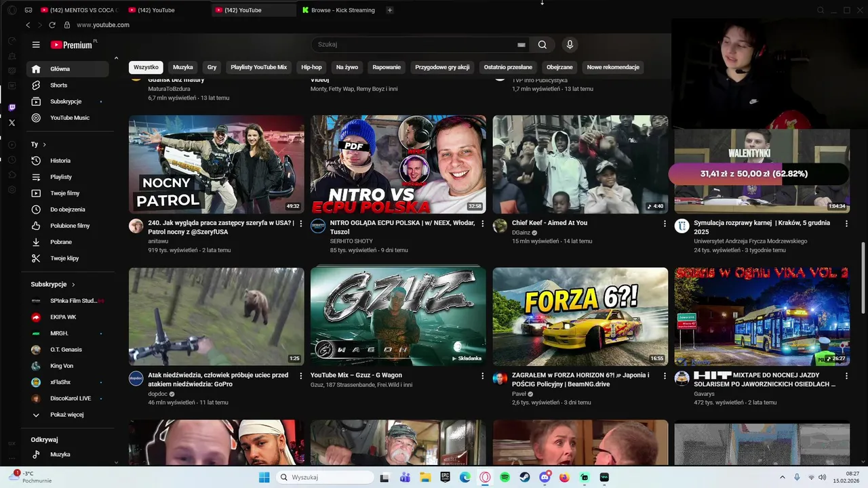
Task: Open the EKIPA WK subscription channel
Action: click(68, 317)
